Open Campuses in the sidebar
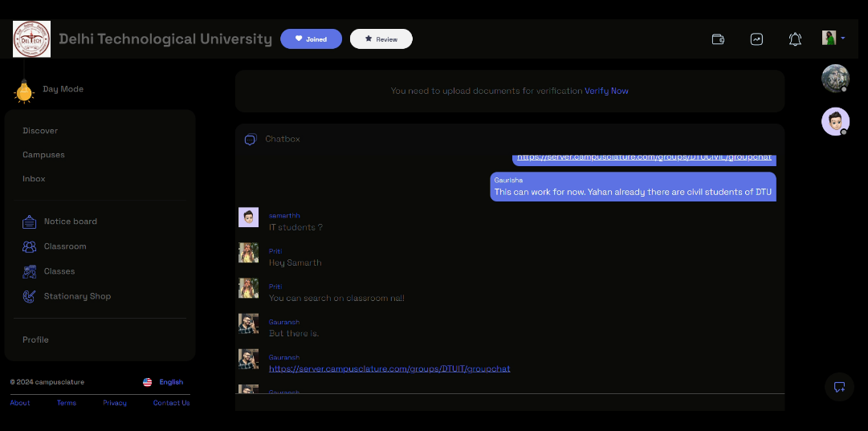 tap(43, 154)
